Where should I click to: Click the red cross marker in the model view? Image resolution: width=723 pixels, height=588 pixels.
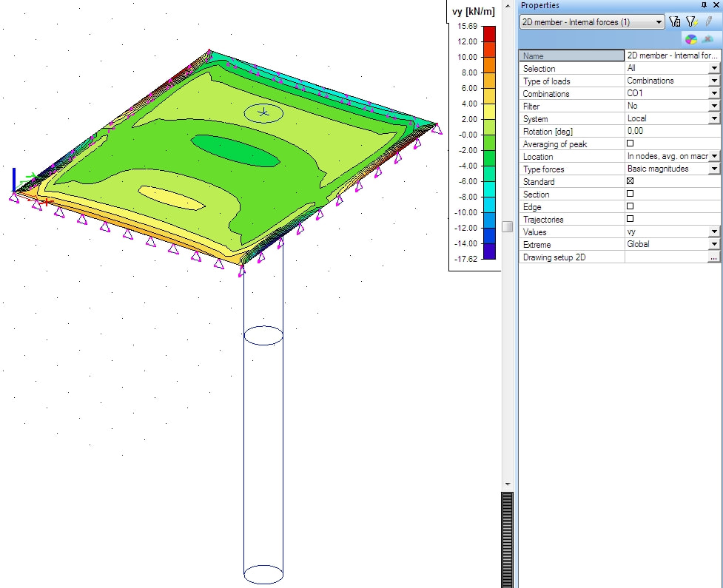point(47,202)
